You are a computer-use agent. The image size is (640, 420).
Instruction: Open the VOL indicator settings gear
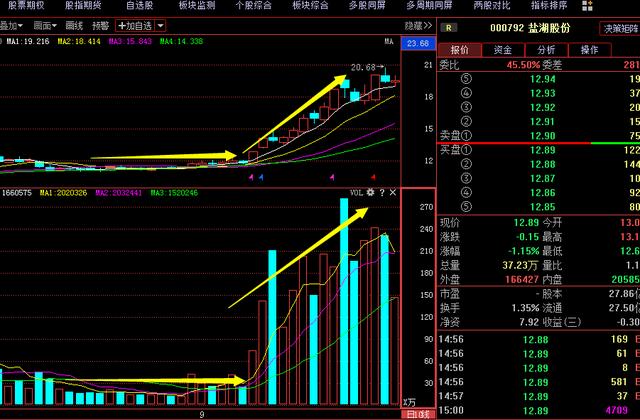pyautogui.click(x=370, y=192)
